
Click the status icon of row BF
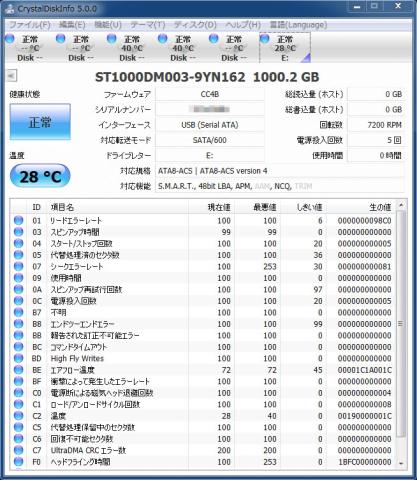tap(19, 381)
